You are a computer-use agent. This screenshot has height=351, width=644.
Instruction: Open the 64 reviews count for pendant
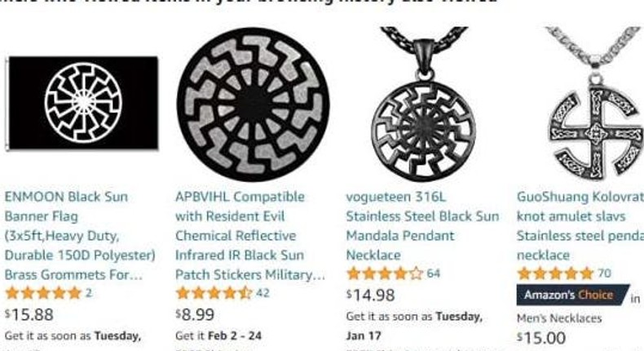tap(434, 273)
